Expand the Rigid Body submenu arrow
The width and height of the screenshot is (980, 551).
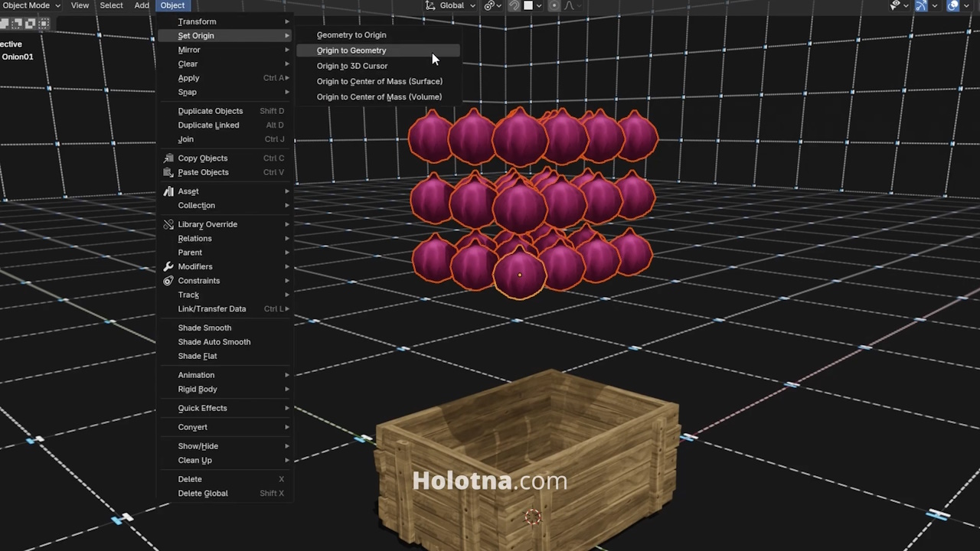287,390
